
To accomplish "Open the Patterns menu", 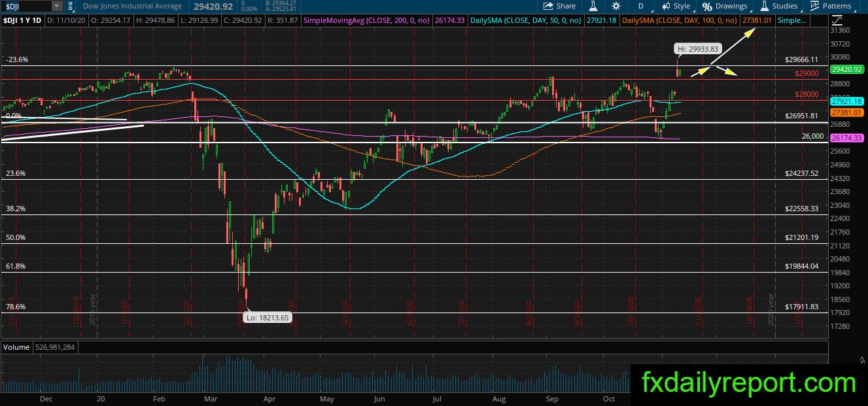I will pyautogui.click(x=830, y=6).
